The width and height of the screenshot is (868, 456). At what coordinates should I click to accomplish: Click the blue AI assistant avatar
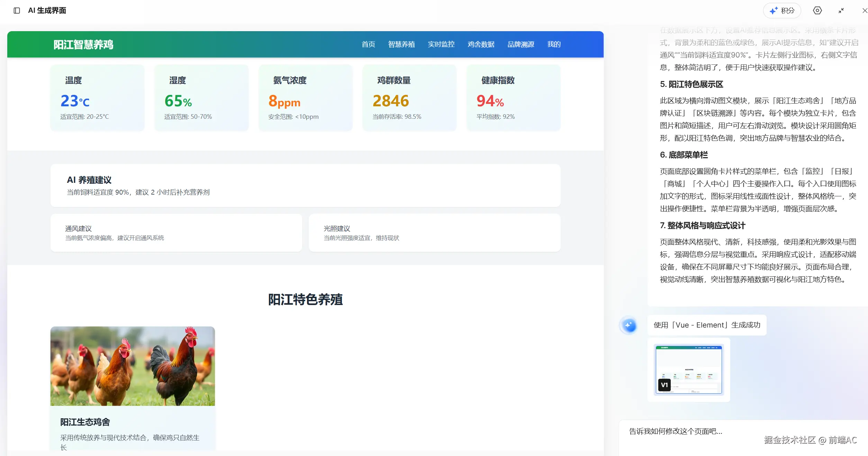click(629, 325)
